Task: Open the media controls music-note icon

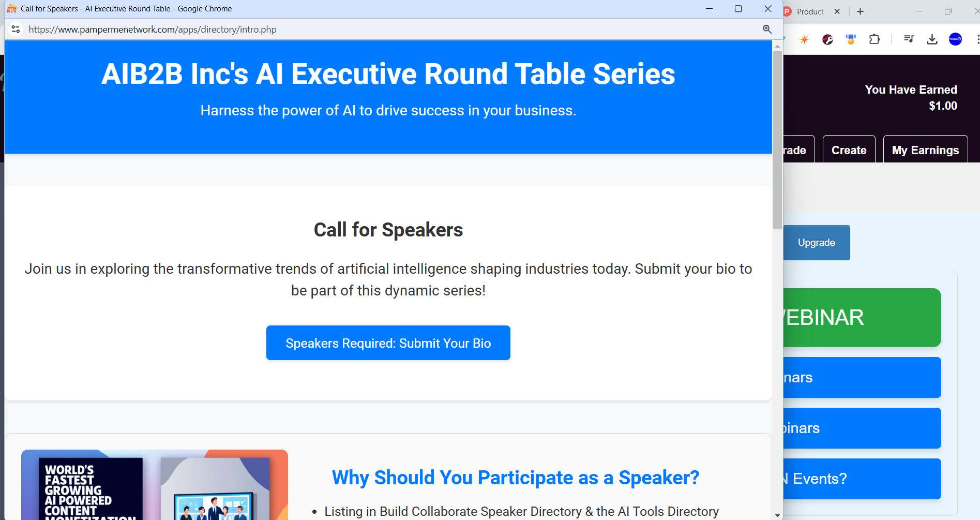Action: [909, 39]
